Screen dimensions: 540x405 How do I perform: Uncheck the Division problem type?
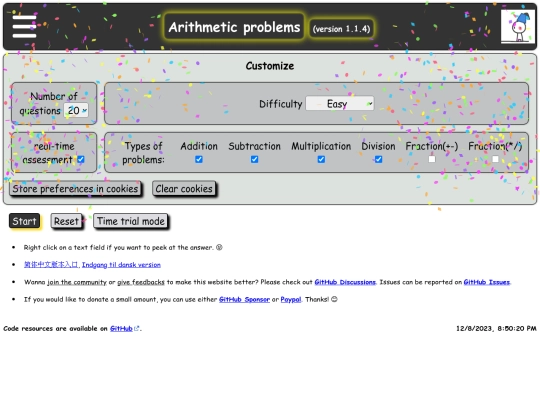coord(378,159)
